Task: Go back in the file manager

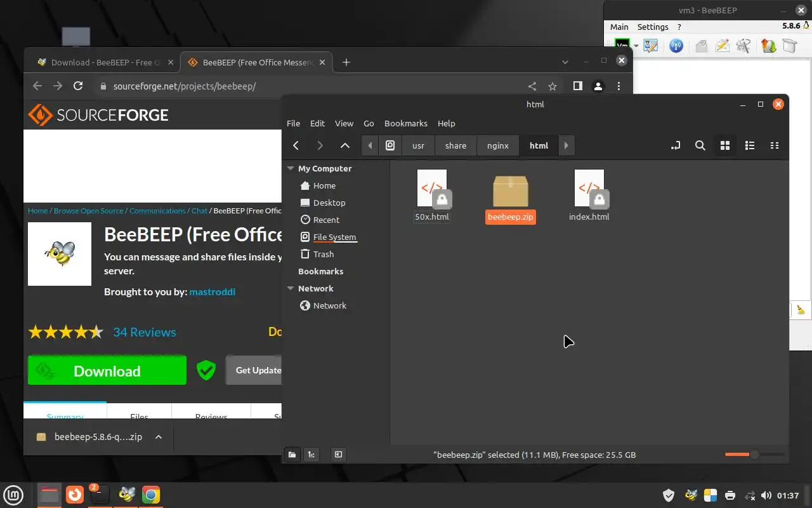Action: point(296,145)
